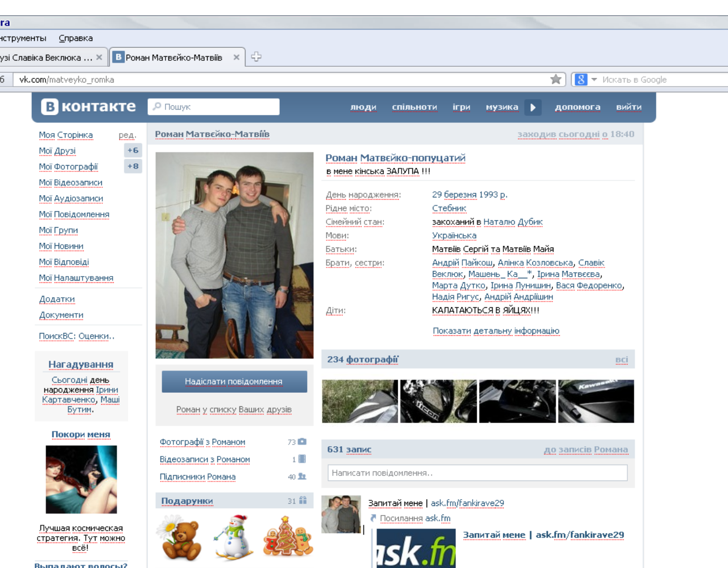Click the ask.fm/fankirave29 link in post header
The image size is (728, 568).
468,503
